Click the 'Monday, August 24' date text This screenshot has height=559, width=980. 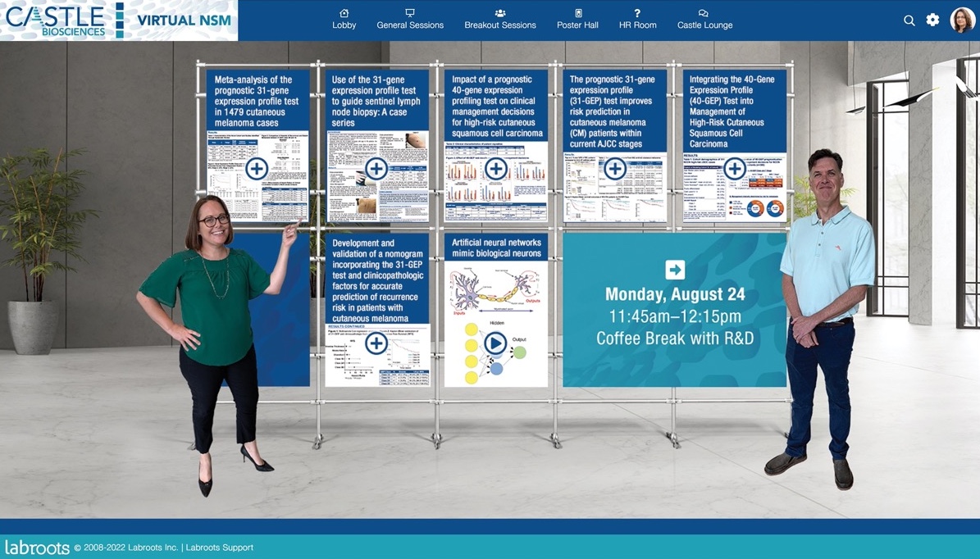(x=675, y=294)
